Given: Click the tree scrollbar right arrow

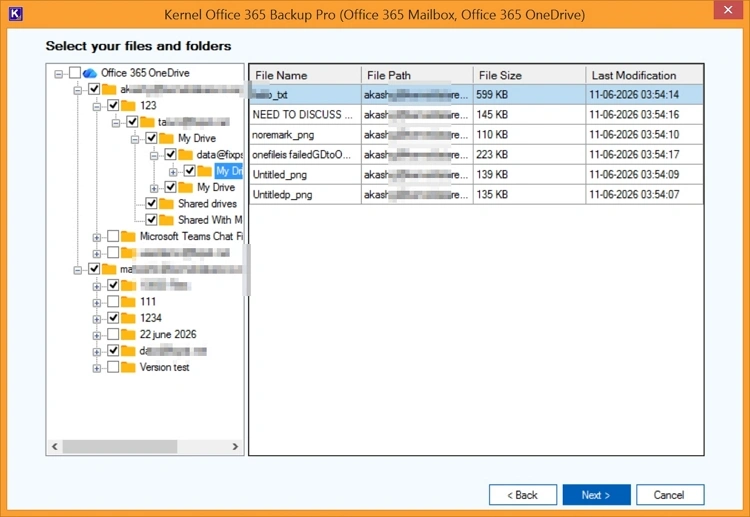Looking at the screenshot, I should point(235,447).
